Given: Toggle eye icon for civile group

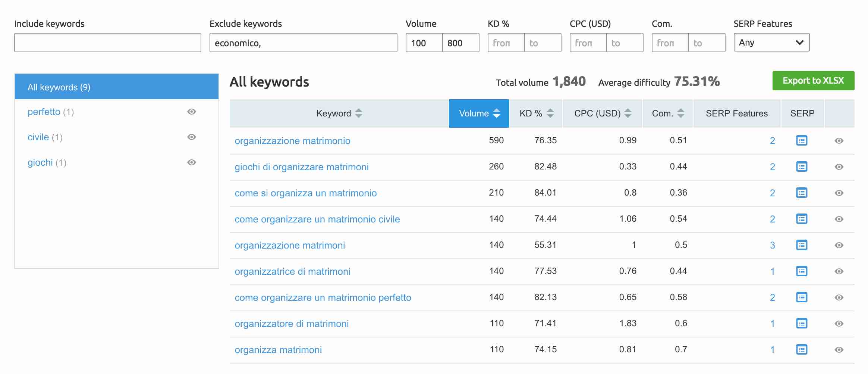Looking at the screenshot, I should pos(192,137).
